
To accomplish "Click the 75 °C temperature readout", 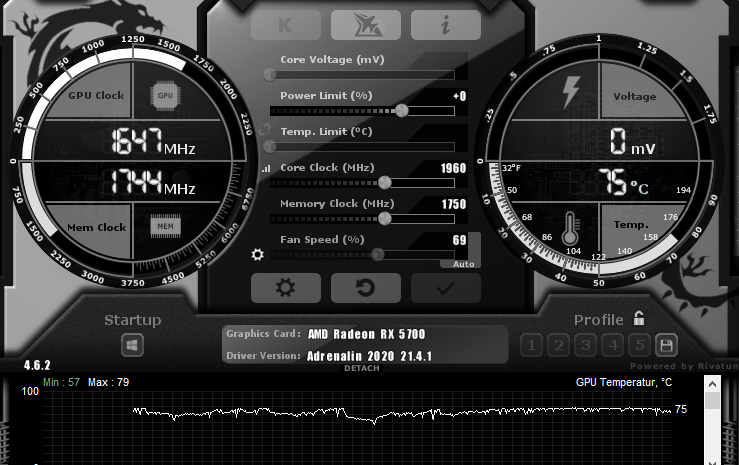I will click(x=623, y=182).
